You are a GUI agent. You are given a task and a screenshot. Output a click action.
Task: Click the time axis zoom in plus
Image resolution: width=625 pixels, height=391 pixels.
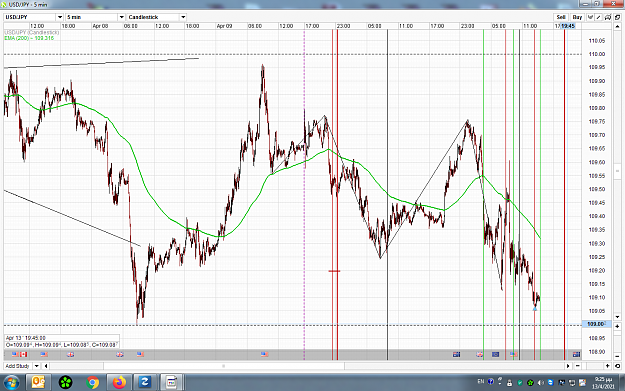point(607,366)
